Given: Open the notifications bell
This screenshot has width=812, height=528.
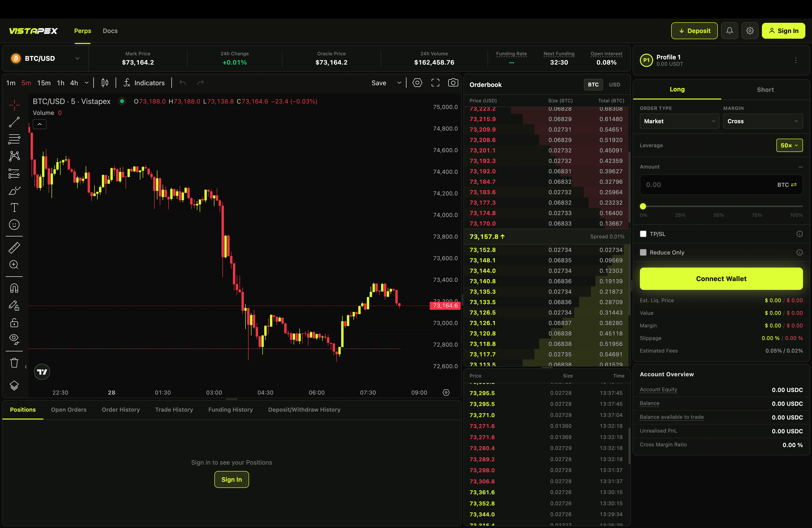Looking at the screenshot, I should [729, 31].
